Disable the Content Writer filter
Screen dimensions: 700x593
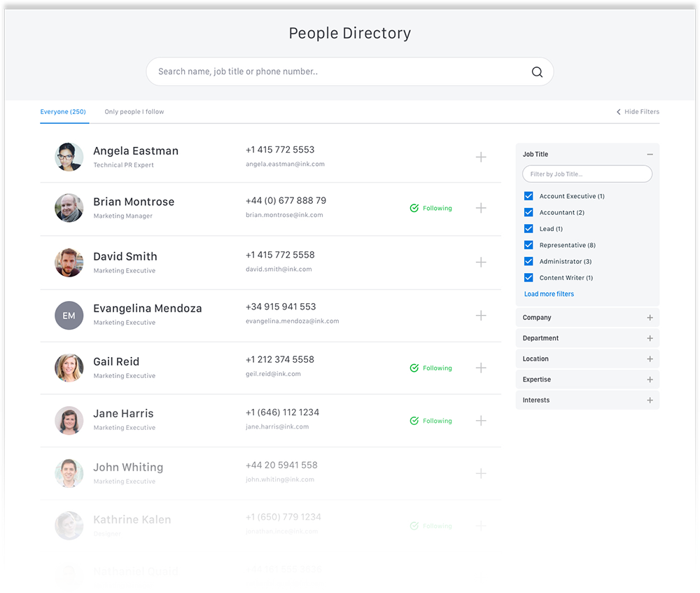528,277
